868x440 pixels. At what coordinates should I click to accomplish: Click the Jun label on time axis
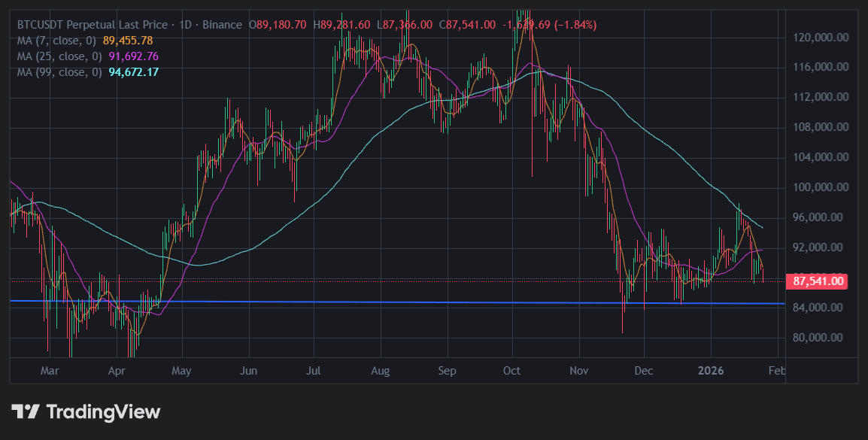pyautogui.click(x=248, y=370)
